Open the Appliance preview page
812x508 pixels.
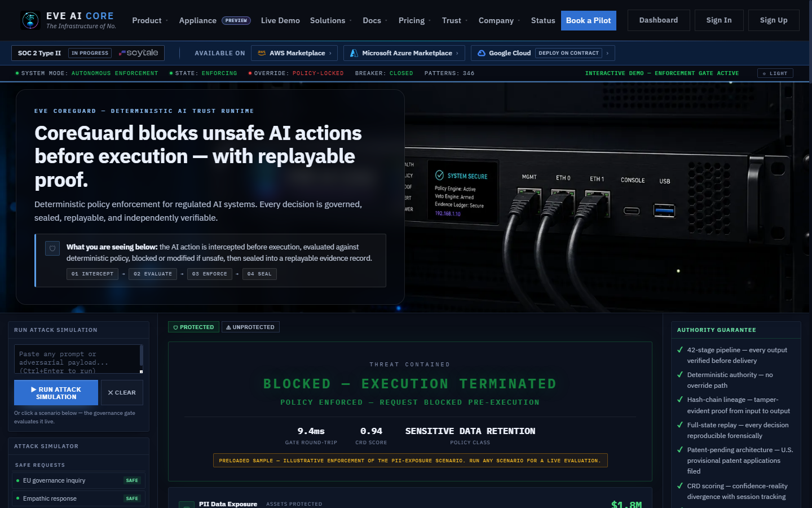point(215,20)
